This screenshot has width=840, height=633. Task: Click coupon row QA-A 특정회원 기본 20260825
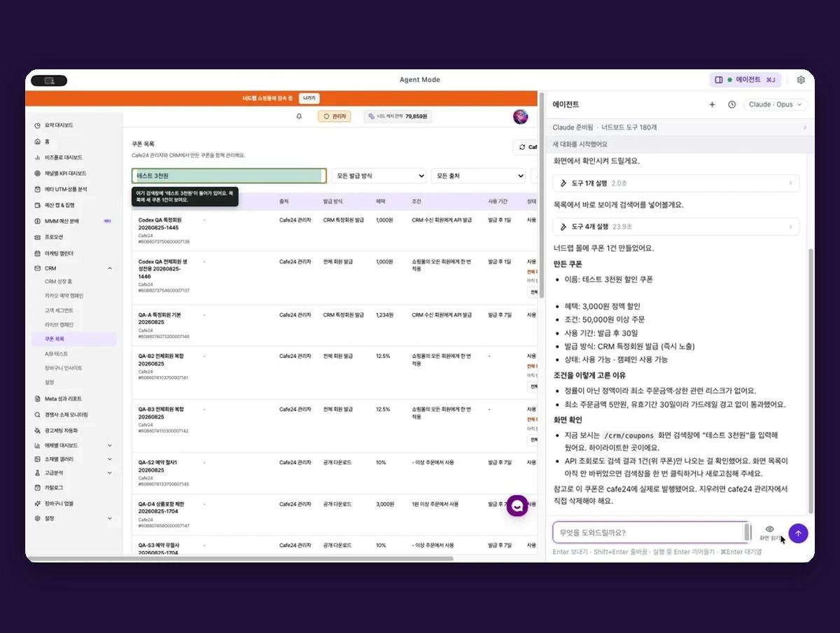(335, 326)
